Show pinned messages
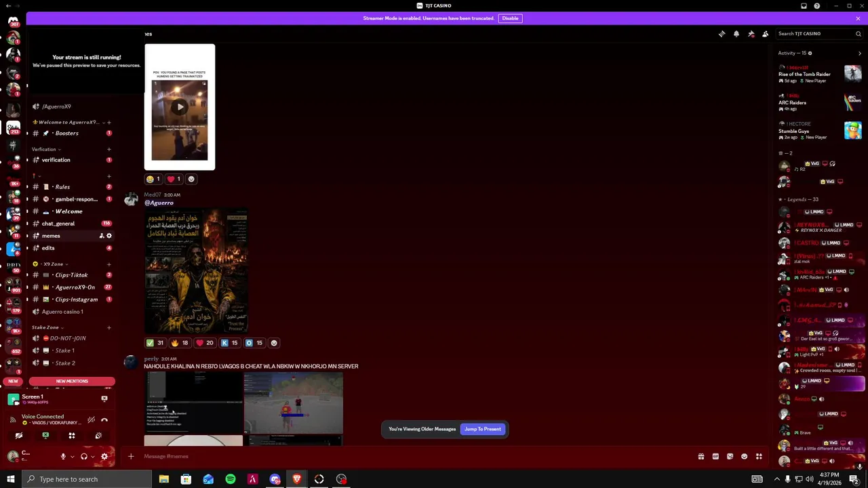The image size is (868, 488). coord(751,33)
